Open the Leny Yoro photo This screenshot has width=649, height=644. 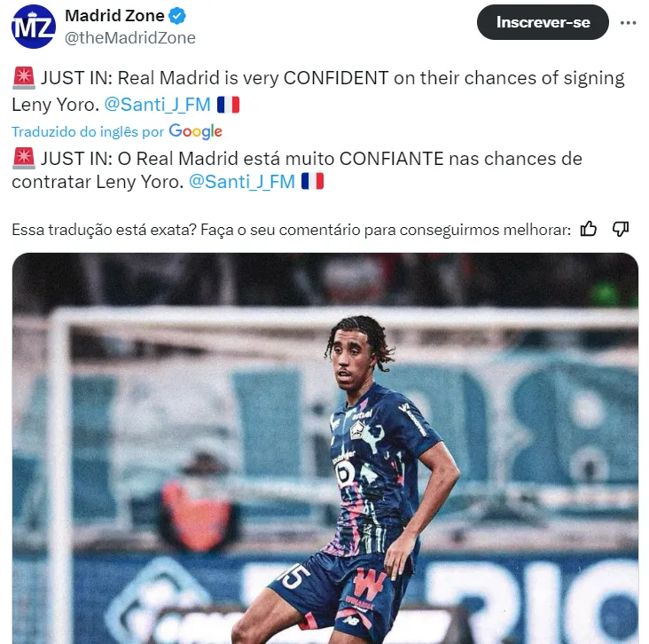tap(324, 448)
